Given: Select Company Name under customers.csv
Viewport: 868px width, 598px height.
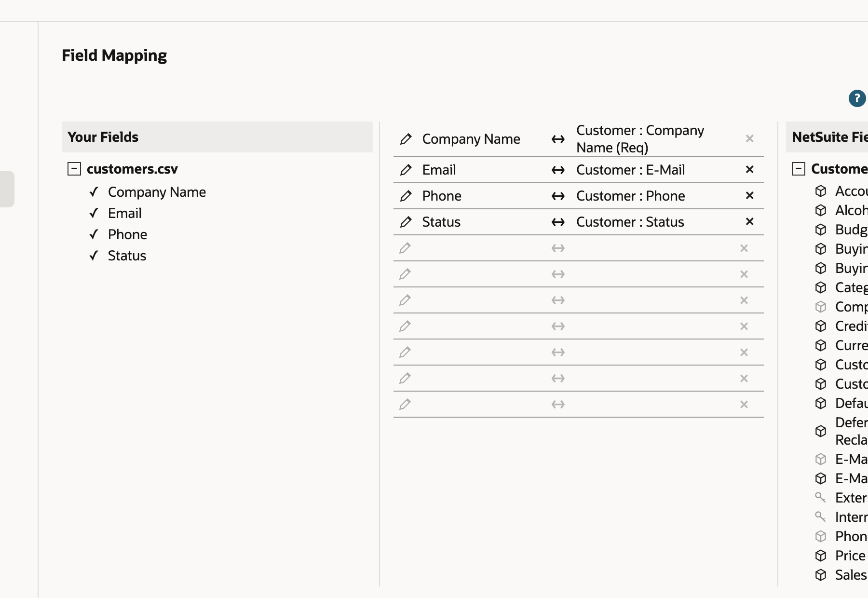Looking at the screenshot, I should click(x=157, y=192).
